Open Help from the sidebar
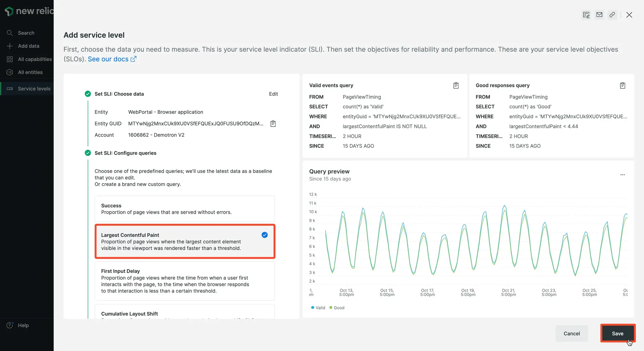 point(23,325)
